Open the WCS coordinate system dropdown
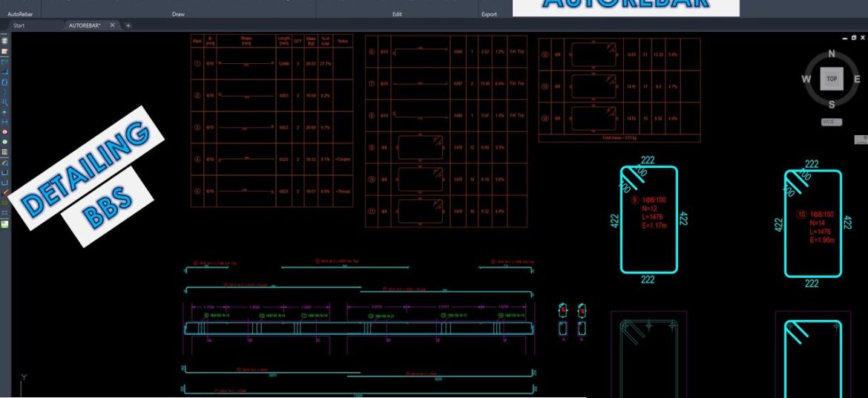Image resolution: width=868 pixels, height=398 pixels. point(832,122)
